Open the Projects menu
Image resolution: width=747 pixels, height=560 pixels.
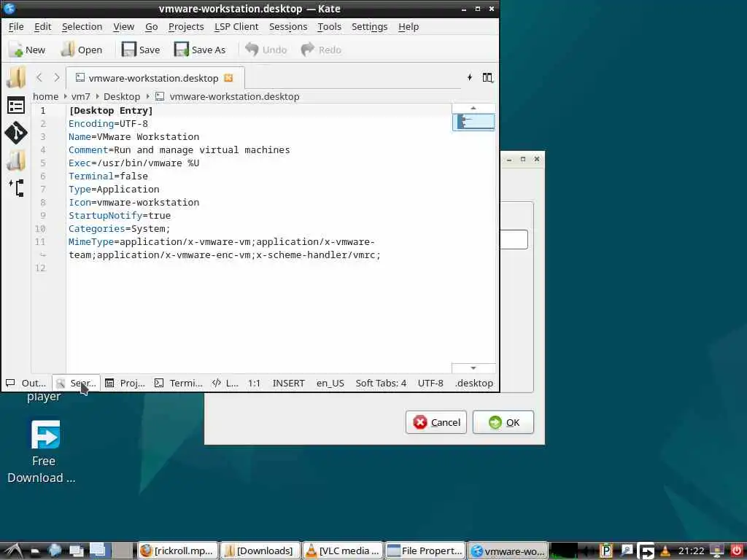186,27
